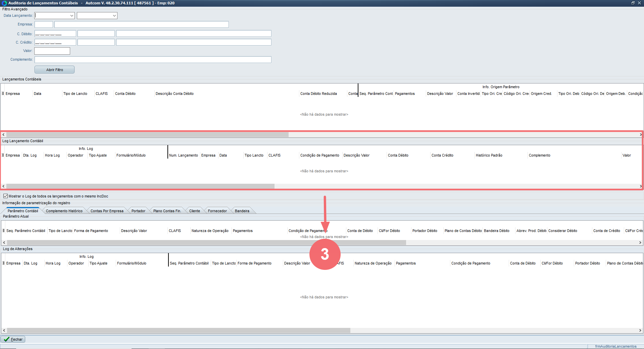644x349 pixels.
Task: Click C. Débito reduced code field
Action: coord(96,34)
